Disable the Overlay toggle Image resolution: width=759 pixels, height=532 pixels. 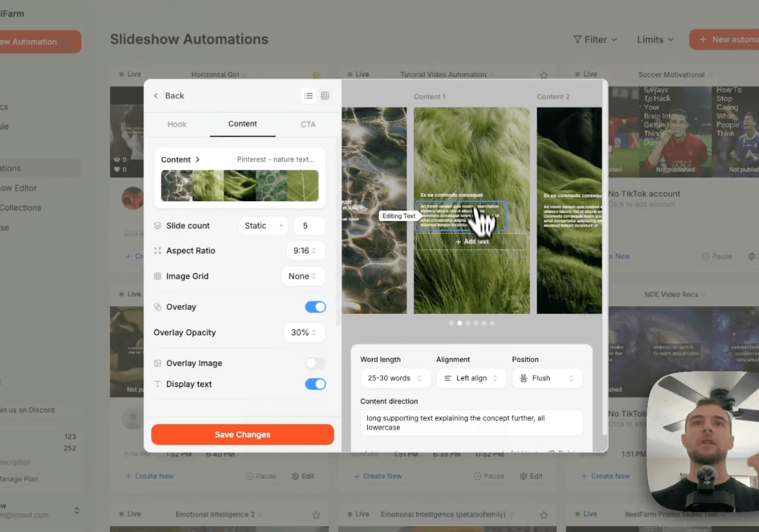(316, 307)
